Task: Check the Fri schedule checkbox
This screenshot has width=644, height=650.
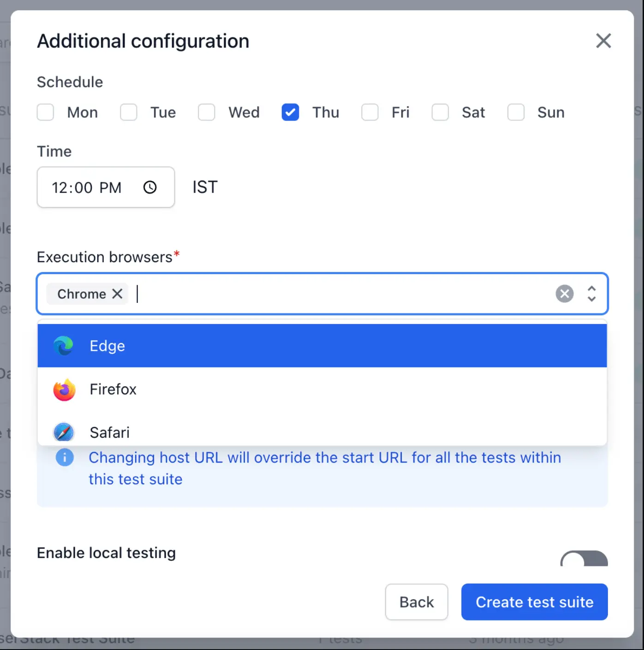Action: [370, 112]
